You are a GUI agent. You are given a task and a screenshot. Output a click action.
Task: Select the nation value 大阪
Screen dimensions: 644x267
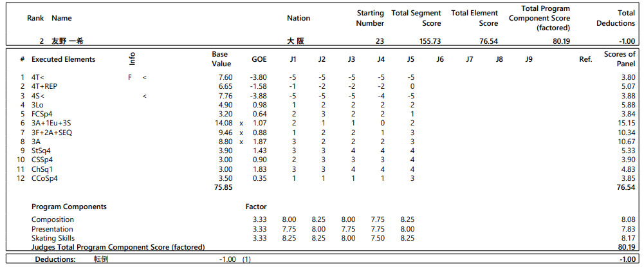[x=296, y=41]
